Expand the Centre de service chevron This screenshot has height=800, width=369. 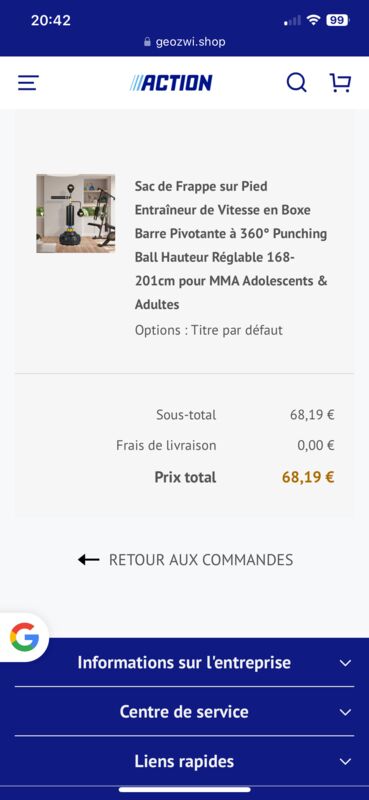[x=346, y=712]
